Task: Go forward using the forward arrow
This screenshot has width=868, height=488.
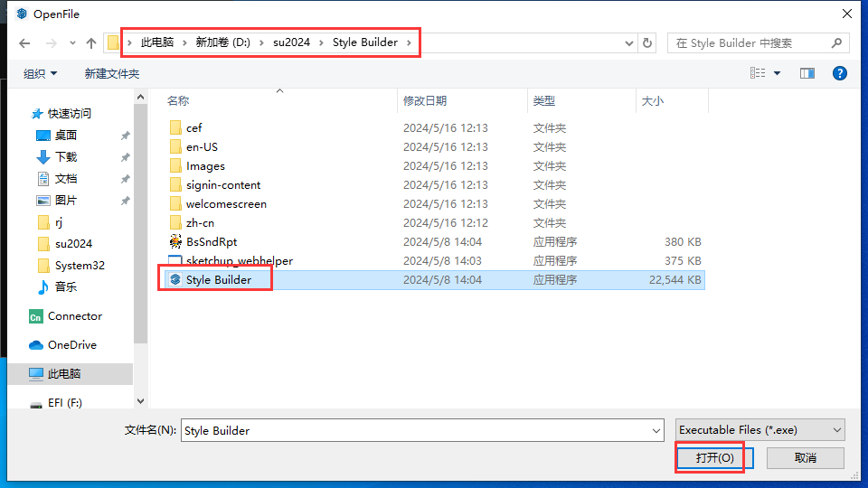Action: tap(51, 43)
